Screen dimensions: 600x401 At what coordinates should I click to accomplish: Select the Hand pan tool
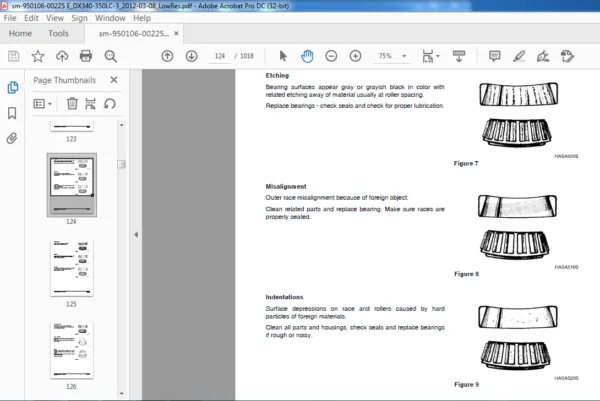click(x=307, y=56)
